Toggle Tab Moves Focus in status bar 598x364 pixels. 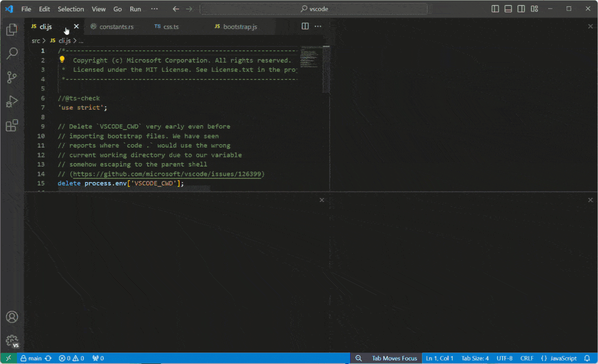[x=394, y=358]
